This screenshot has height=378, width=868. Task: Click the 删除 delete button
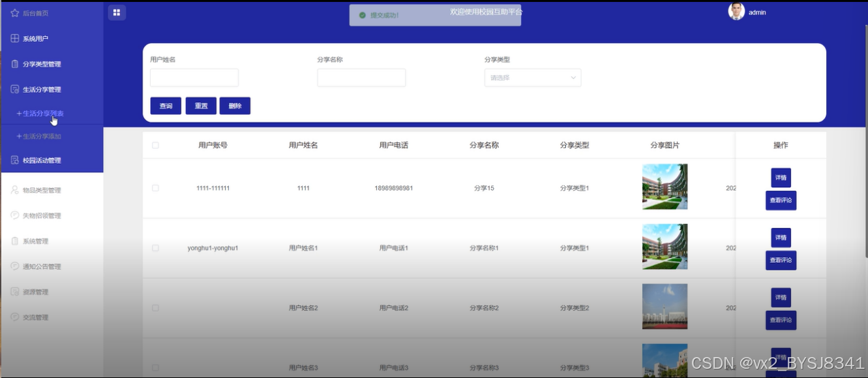(x=235, y=106)
